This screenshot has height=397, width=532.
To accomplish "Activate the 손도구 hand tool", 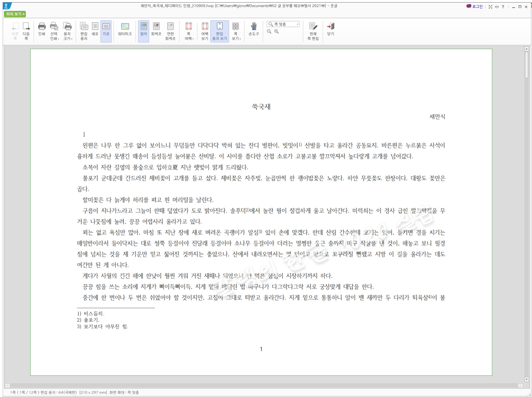I will (253, 29).
